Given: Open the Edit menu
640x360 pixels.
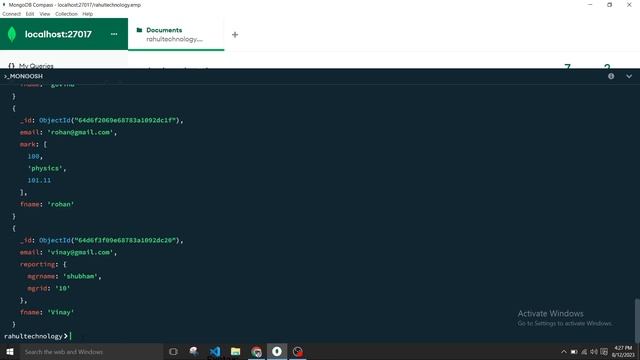Looking at the screenshot, I should pyautogui.click(x=30, y=14).
